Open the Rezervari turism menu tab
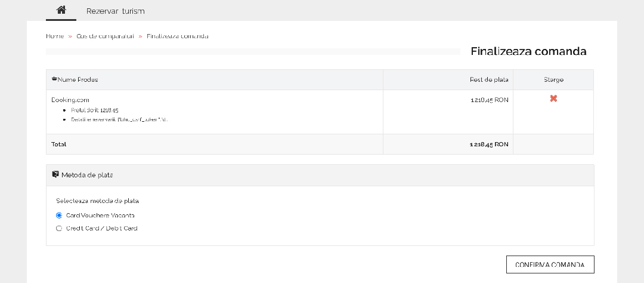The image size is (644, 283). (116, 11)
